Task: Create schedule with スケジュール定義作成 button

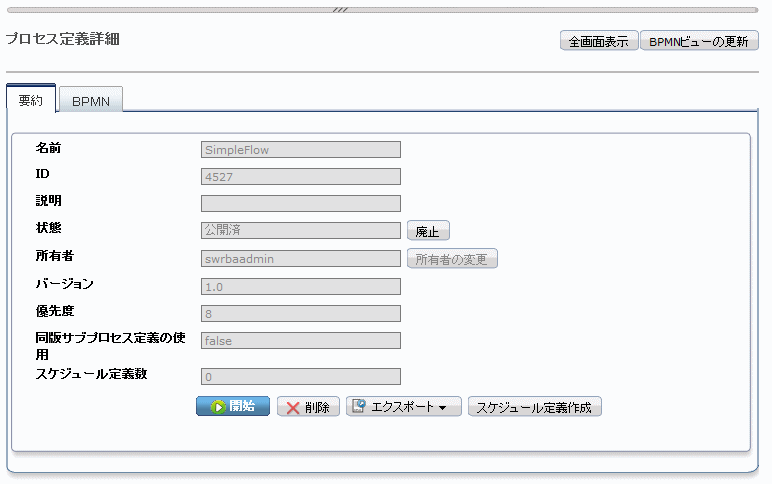Action: [534, 407]
